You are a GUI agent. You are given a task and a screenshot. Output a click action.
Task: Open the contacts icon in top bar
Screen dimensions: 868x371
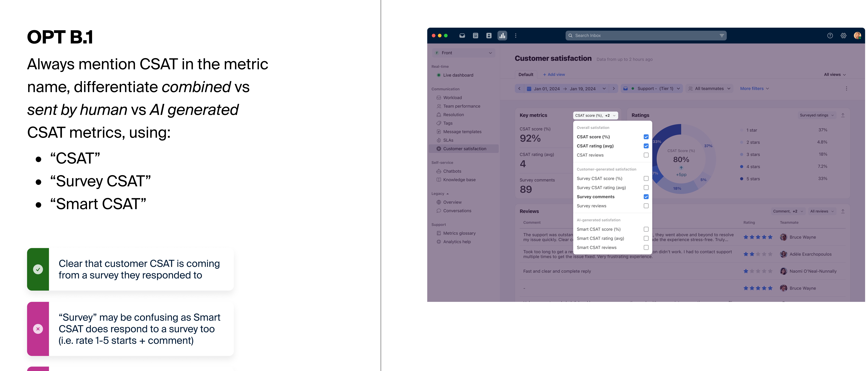pyautogui.click(x=489, y=35)
